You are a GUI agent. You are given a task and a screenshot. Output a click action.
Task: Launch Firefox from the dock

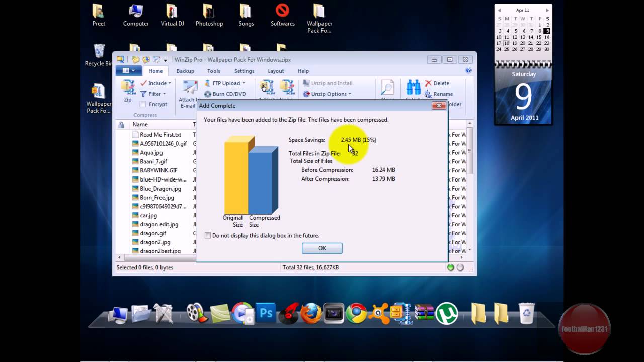point(311,314)
